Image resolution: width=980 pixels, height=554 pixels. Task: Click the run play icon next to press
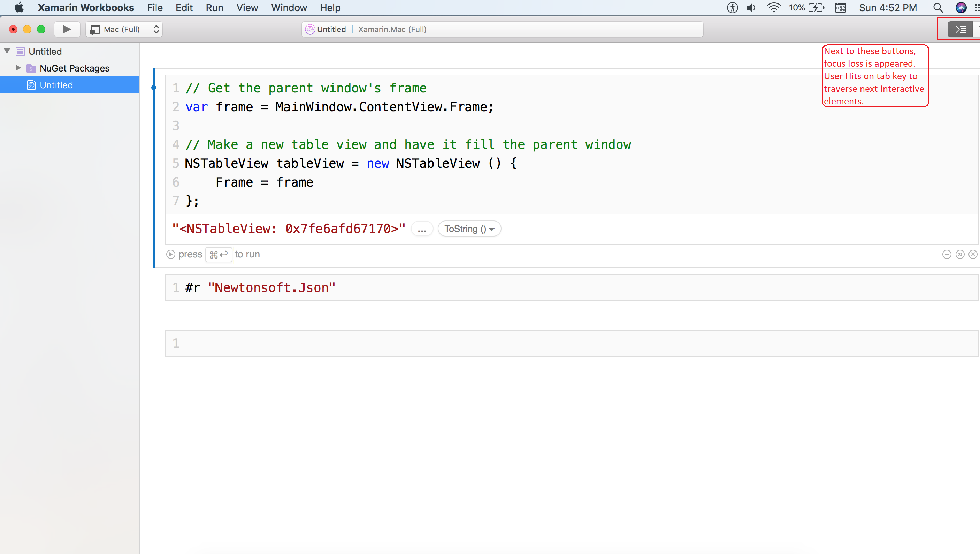coord(171,254)
